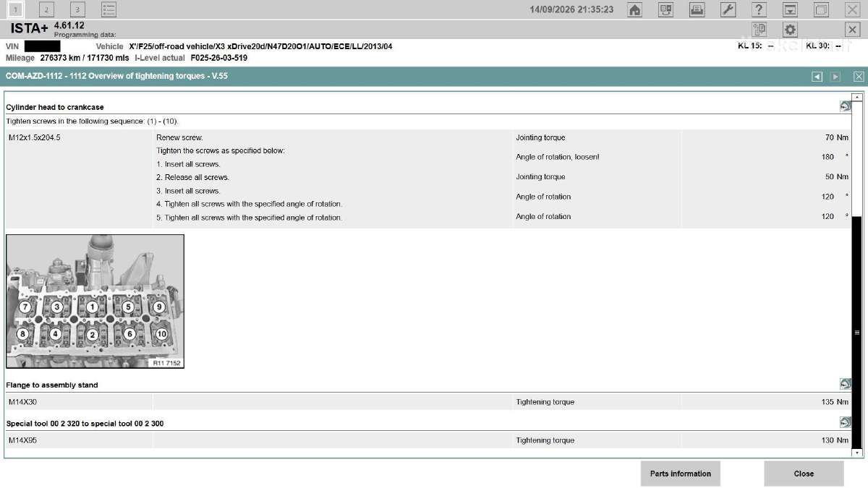This screenshot has width=868, height=488.
Task: Open the question mark help icon
Action: pyautogui.click(x=759, y=9)
